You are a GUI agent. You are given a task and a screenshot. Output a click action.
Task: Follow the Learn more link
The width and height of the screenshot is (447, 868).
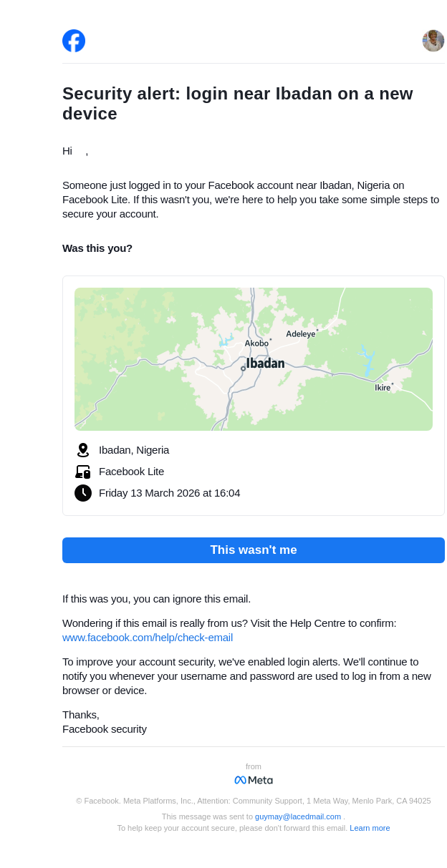pos(370,828)
